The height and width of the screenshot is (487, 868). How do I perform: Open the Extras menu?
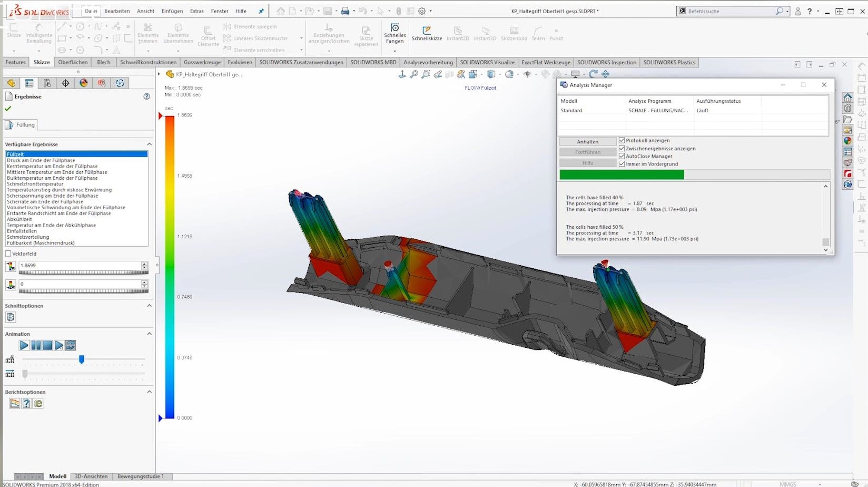(197, 11)
